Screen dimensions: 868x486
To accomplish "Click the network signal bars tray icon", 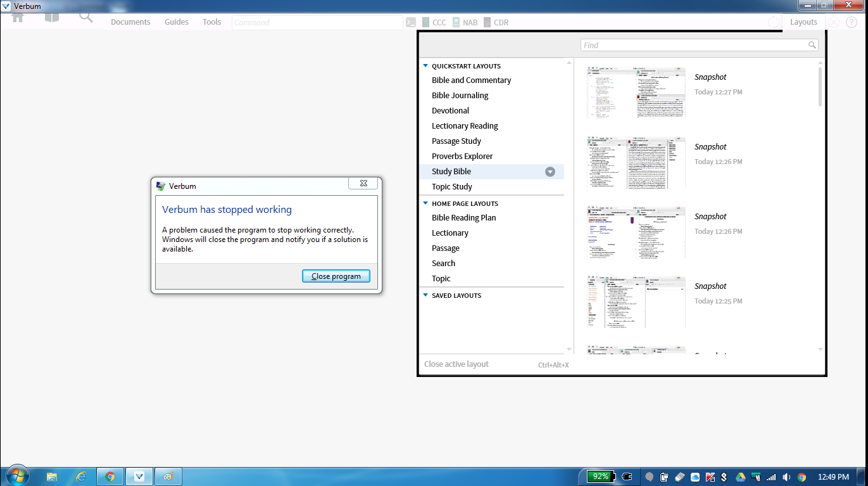I will pyautogui.click(x=771, y=477).
